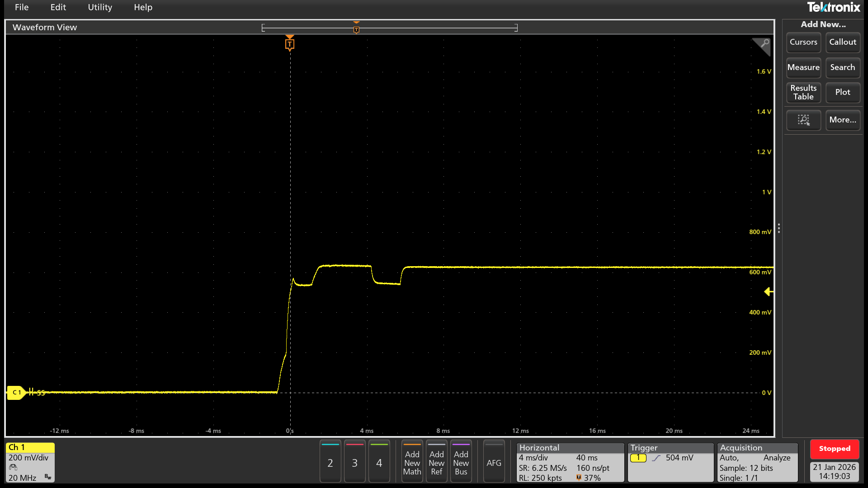Screen dimensions: 868x488
Task: Click the 160 ns/pt resolution text
Action: 593,468
